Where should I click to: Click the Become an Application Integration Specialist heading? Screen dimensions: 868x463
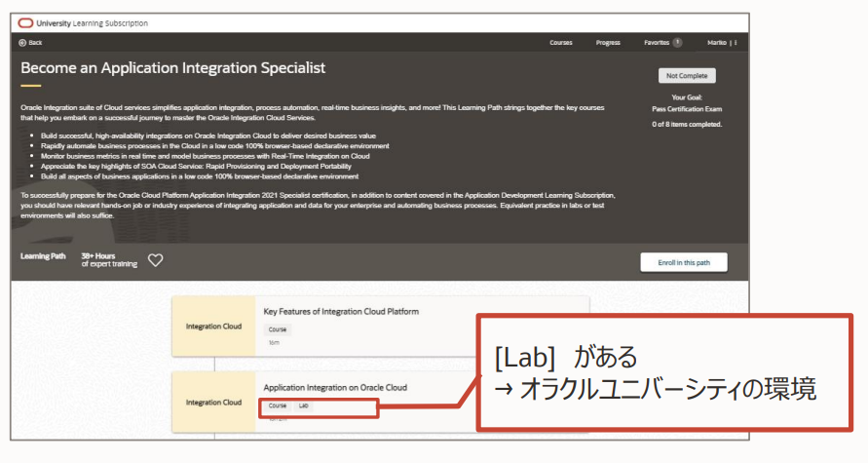[x=173, y=68]
